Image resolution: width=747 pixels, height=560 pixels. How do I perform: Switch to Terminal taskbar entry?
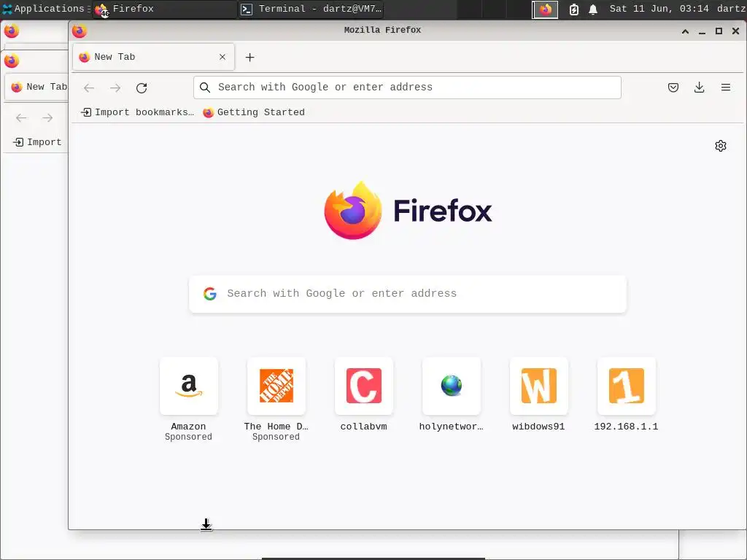point(311,9)
